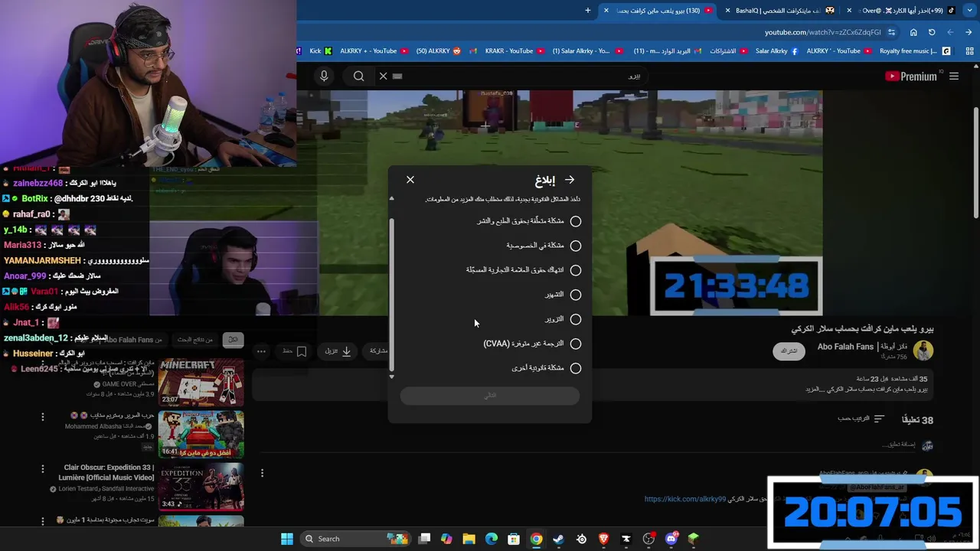Select the copyright issue radio option

(576, 221)
